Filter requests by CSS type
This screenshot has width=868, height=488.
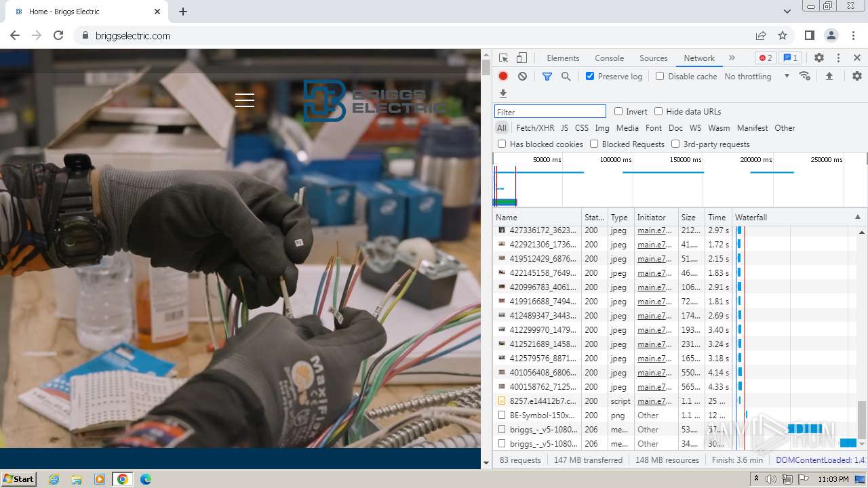(x=582, y=128)
